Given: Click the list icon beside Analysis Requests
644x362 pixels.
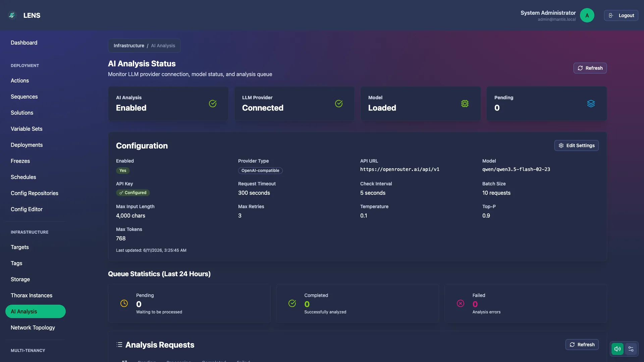Looking at the screenshot, I should coord(119,345).
